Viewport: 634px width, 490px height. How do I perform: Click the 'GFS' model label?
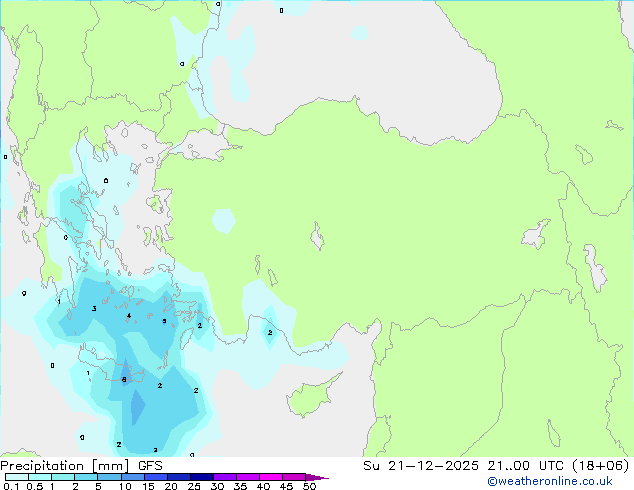[x=150, y=466]
